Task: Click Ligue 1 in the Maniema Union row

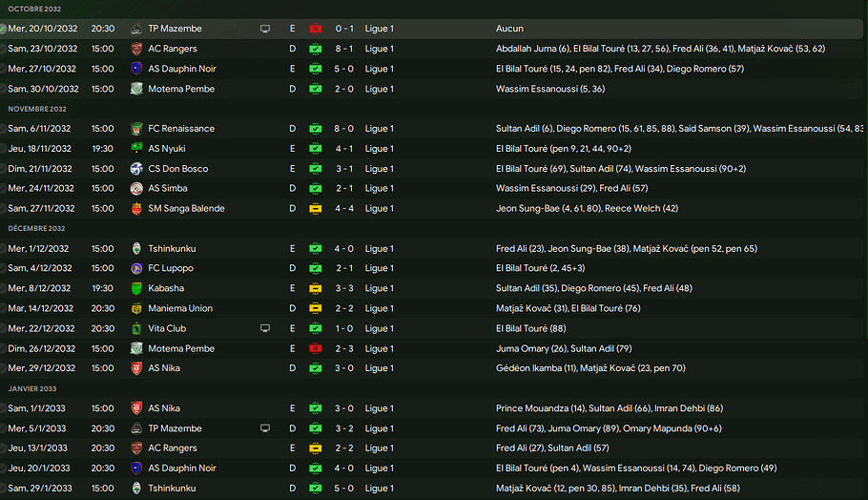Action: coord(379,308)
